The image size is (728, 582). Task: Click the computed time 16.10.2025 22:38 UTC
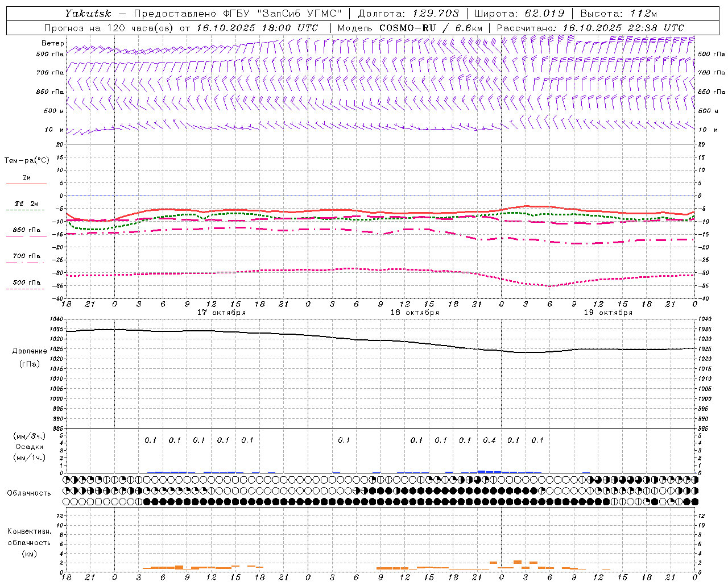[x=623, y=28]
